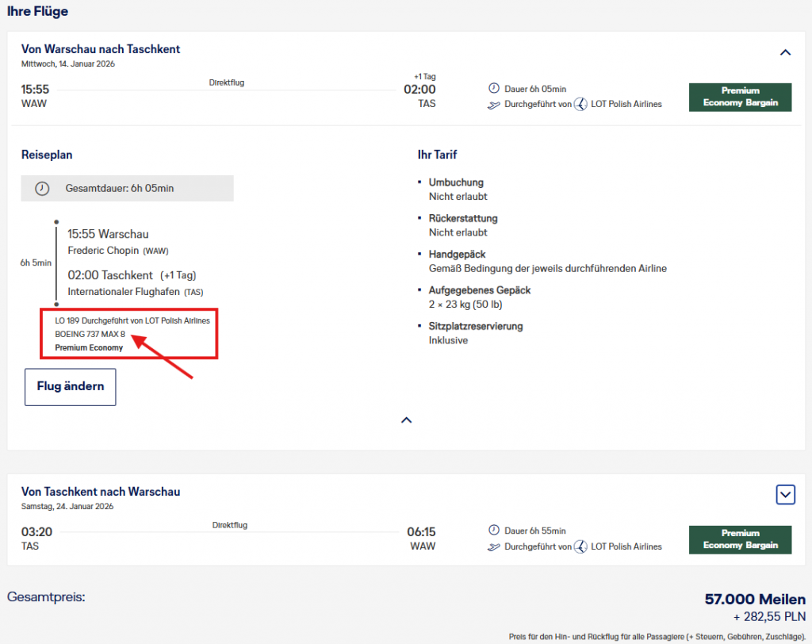Click the 57.000 Meilen total price
Screen dimensions: 812x644
[x=754, y=599]
